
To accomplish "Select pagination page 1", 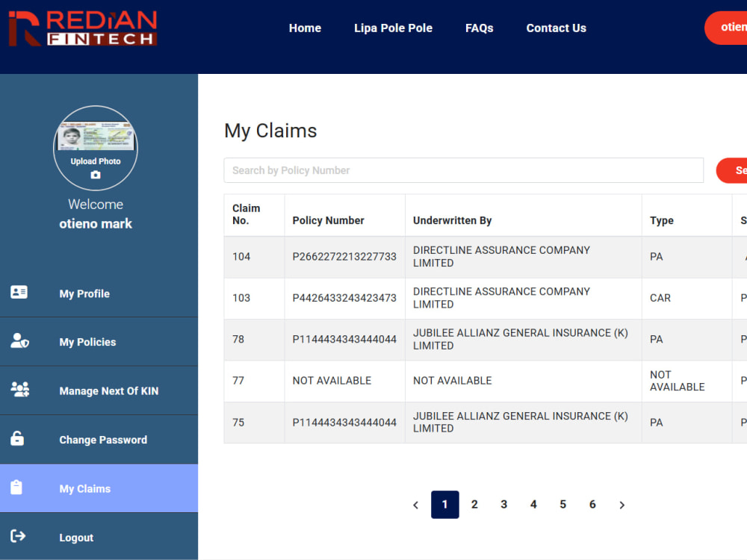I will (x=445, y=504).
